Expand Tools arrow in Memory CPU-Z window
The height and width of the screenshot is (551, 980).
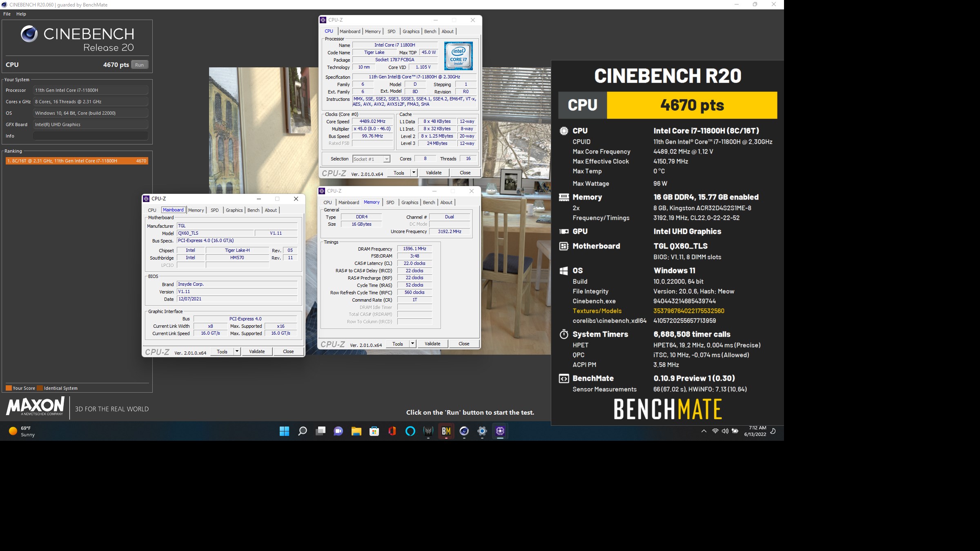tap(412, 344)
